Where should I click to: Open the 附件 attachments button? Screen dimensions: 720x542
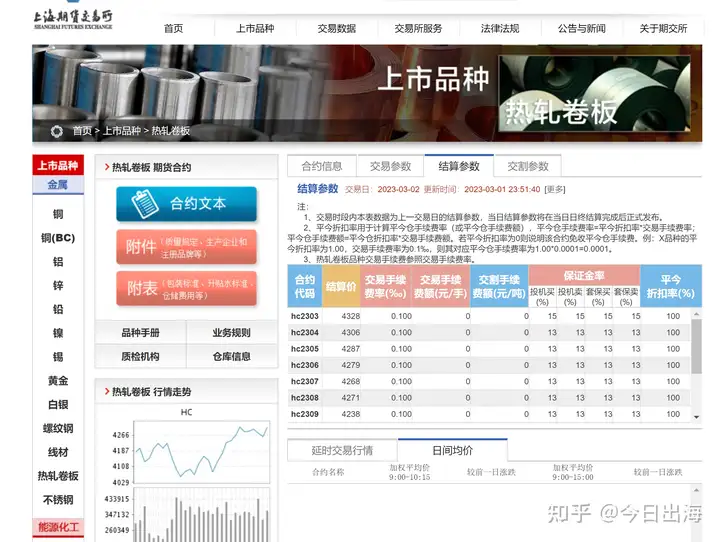point(186,247)
